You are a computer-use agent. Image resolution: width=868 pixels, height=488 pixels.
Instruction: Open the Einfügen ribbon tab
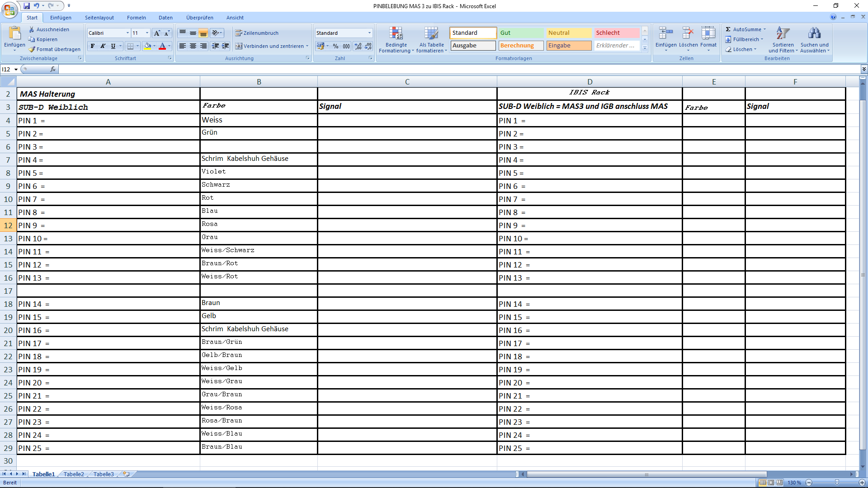tap(61, 18)
